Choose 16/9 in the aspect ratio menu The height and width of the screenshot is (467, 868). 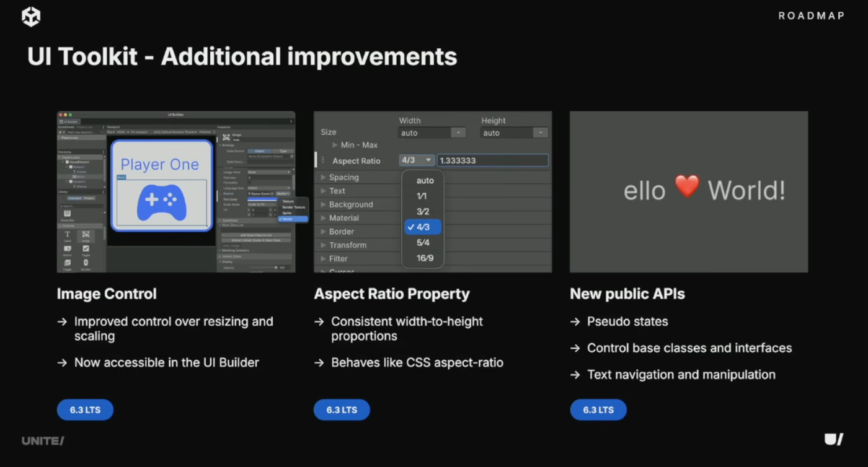pos(425,258)
